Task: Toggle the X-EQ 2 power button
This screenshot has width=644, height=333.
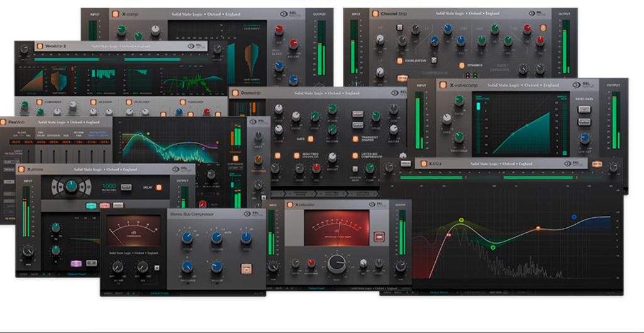Action: click(423, 164)
